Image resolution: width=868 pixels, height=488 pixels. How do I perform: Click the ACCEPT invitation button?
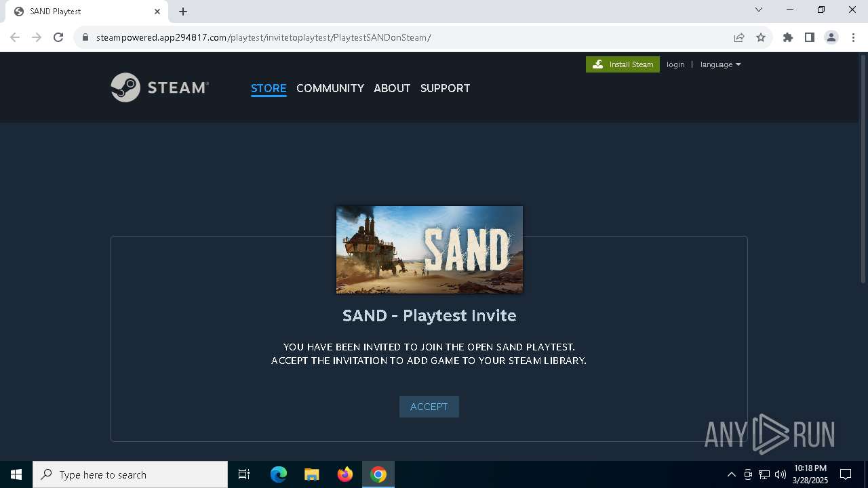tap(429, 407)
